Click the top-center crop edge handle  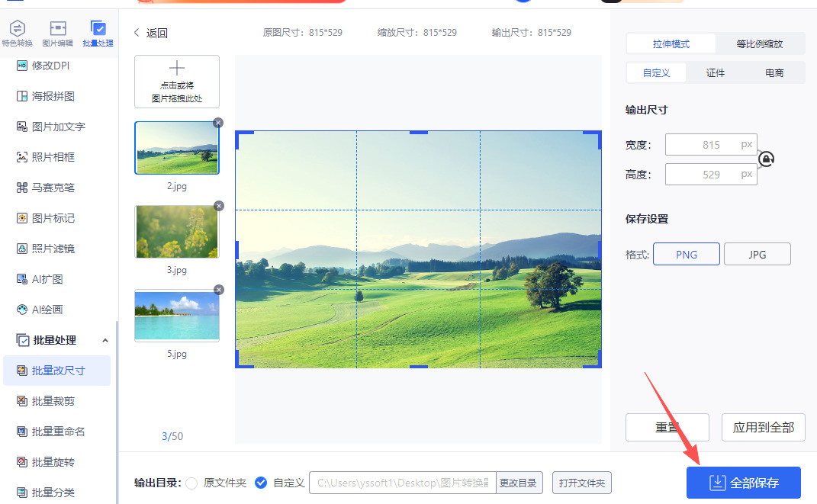(x=418, y=132)
